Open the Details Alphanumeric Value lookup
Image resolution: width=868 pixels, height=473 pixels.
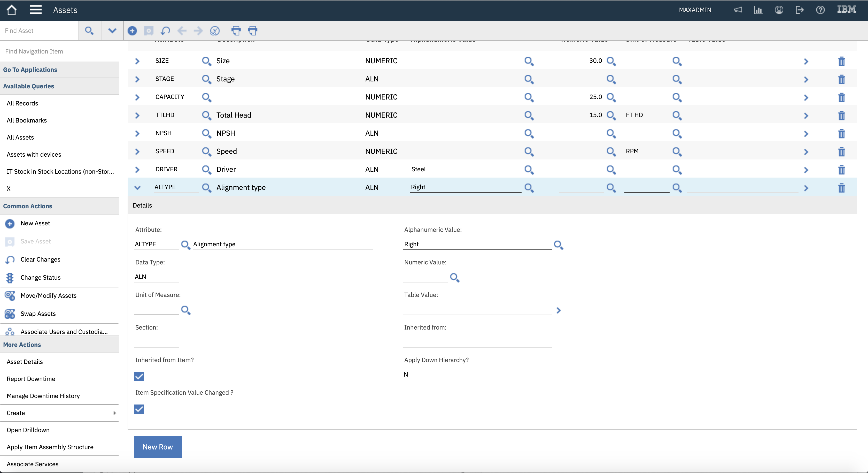558,245
